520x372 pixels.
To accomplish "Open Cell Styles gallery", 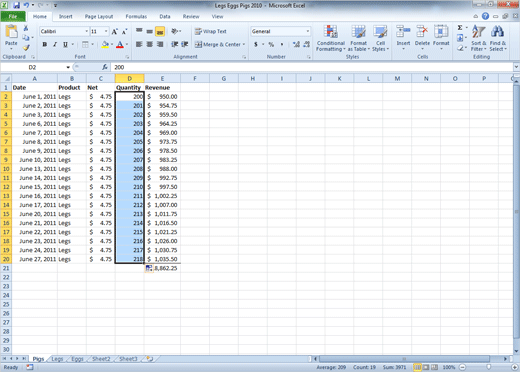I will tap(380, 38).
